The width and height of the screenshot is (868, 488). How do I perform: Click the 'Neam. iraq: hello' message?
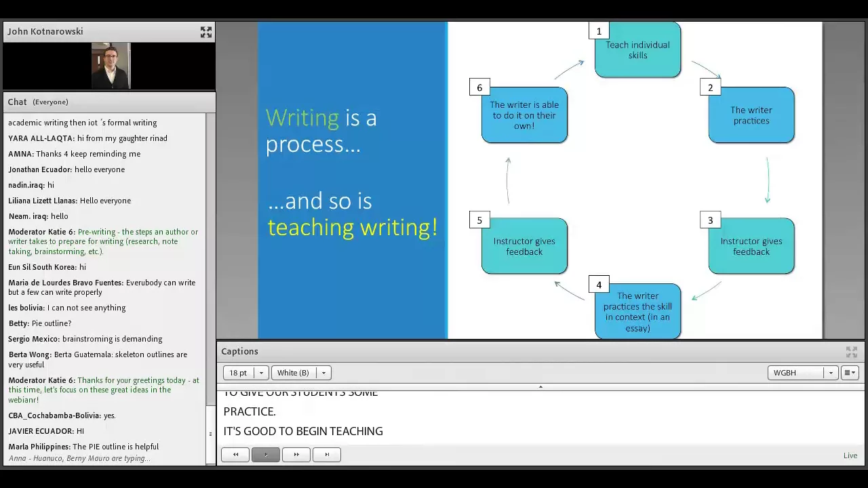tap(38, 216)
